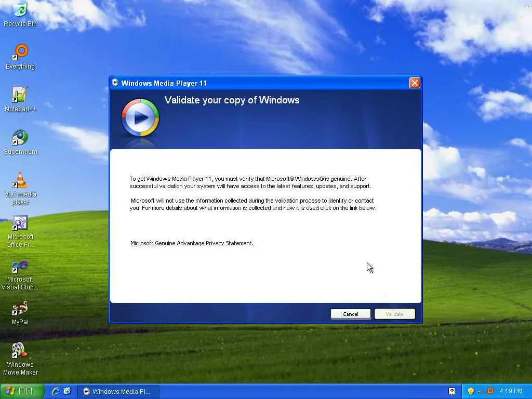Screen dimensions: 532x399
Task: Click the Cancel button in the validation dialog
Action: click(351, 314)
